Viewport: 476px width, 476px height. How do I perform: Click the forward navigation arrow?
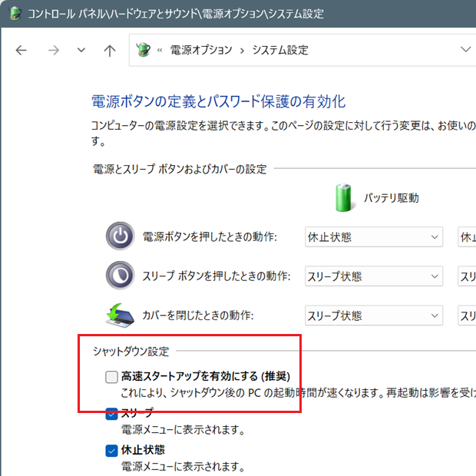53,51
